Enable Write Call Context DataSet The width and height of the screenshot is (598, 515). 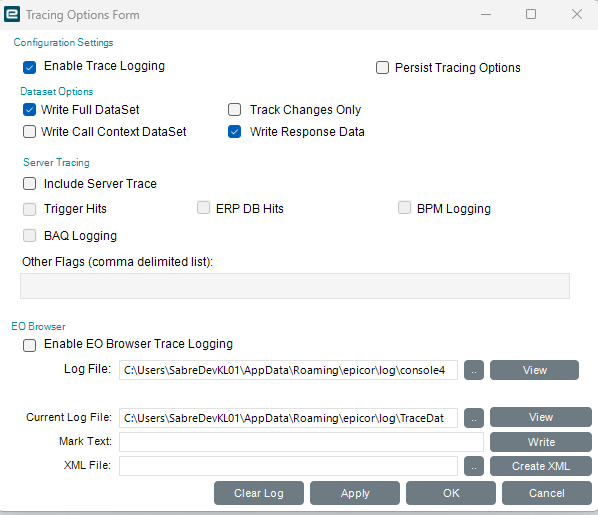point(29,132)
